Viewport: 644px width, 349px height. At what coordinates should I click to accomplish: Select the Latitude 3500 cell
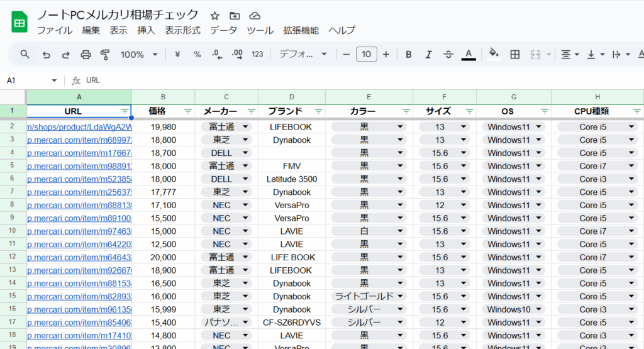click(x=292, y=179)
